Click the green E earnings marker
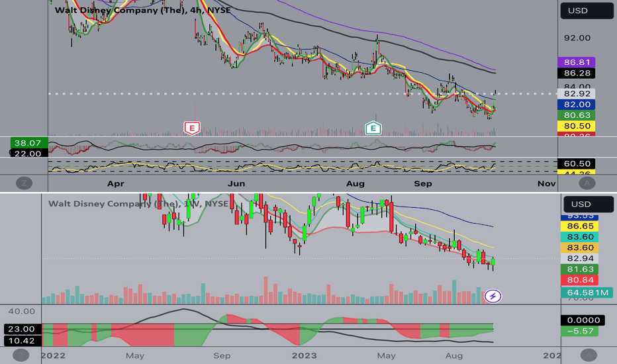617x364 pixels. (373, 128)
